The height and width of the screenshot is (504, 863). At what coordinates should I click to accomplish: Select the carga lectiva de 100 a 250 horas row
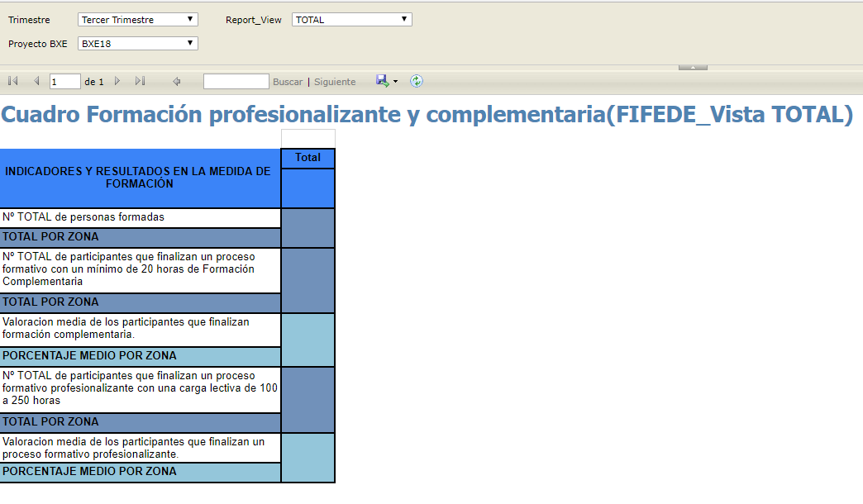(140, 388)
